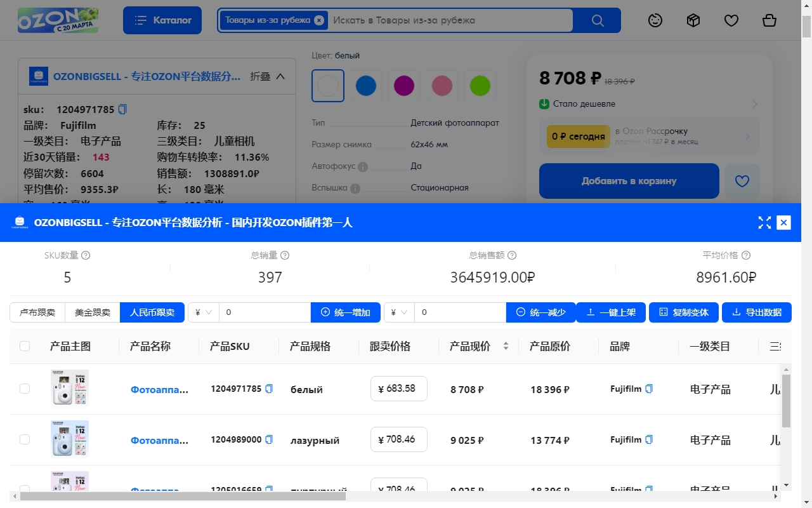
Task: Open currency dropdown beside 统一增加
Action: [204, 312]
